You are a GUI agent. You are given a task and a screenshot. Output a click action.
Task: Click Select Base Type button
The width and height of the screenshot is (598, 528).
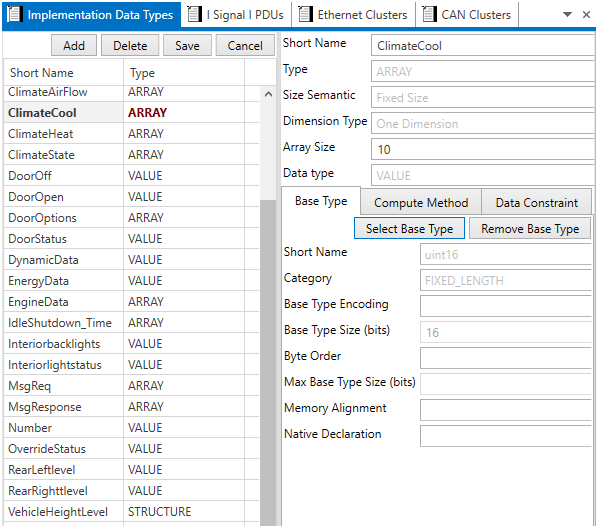(409, 228)
